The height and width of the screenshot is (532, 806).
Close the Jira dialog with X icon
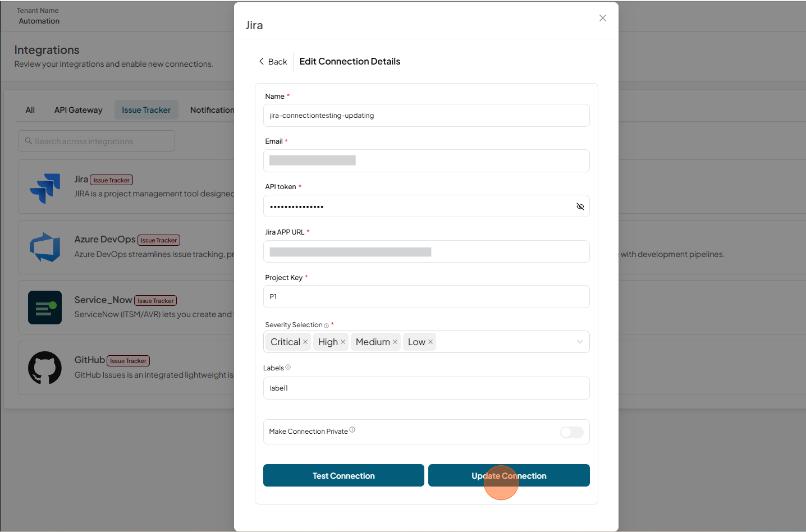click(x=602, y=18)
